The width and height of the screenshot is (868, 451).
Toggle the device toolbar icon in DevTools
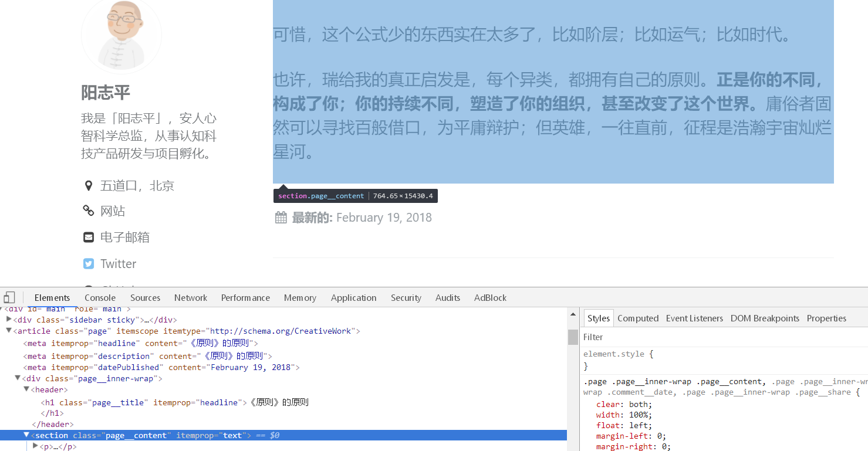point(9,297)
